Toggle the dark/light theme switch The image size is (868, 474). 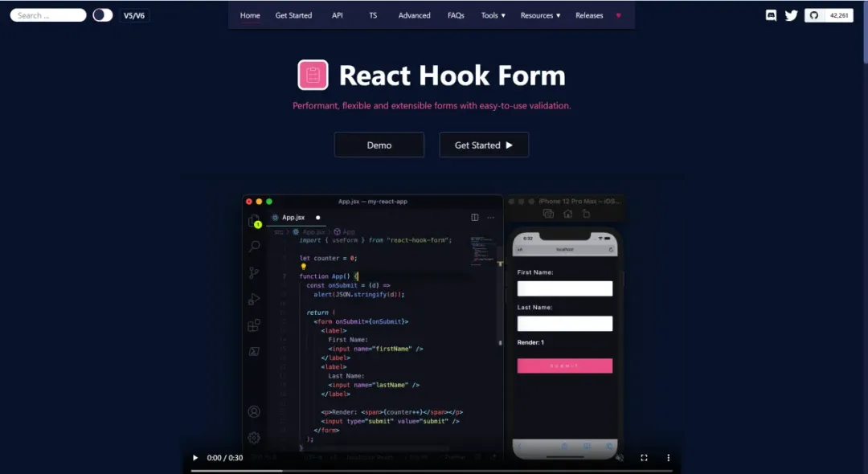102,15
